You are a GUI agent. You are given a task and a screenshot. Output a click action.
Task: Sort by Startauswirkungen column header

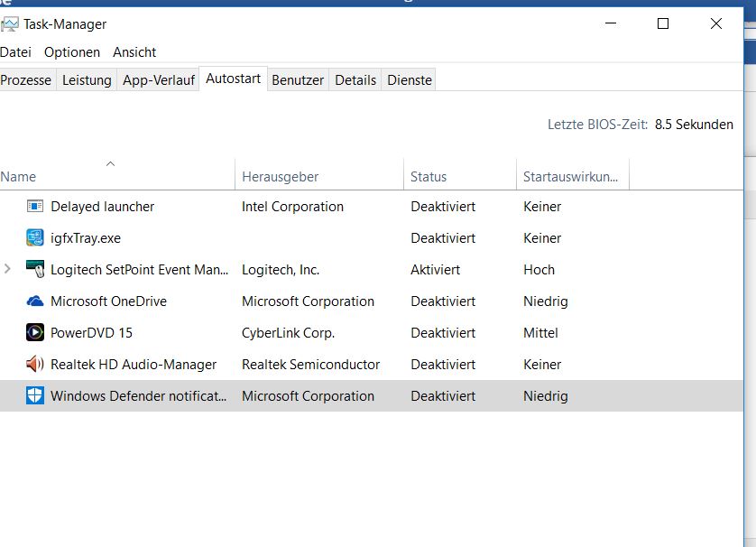tap(570, 177)
